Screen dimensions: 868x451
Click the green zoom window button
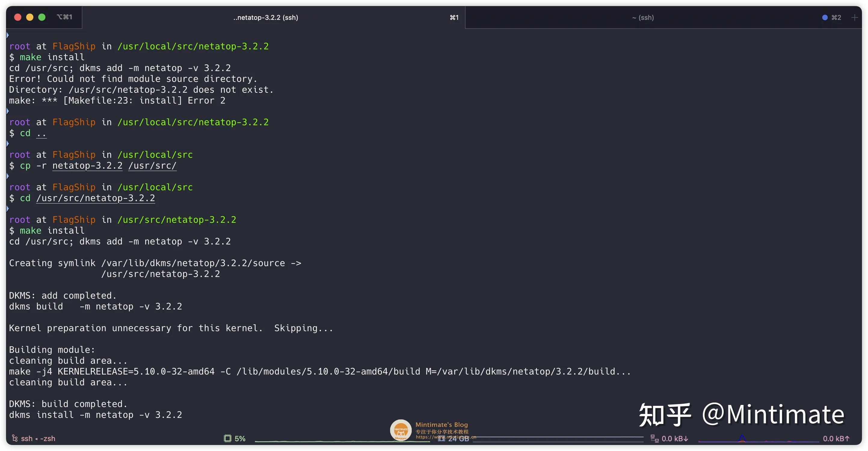pos(42,17)
